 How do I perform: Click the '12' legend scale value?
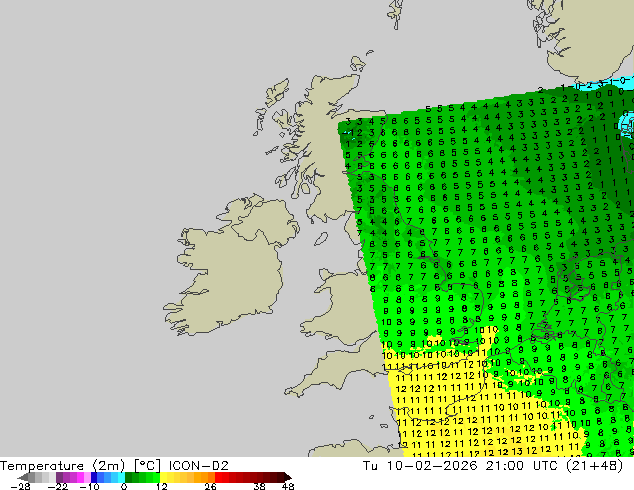point(162,486)
